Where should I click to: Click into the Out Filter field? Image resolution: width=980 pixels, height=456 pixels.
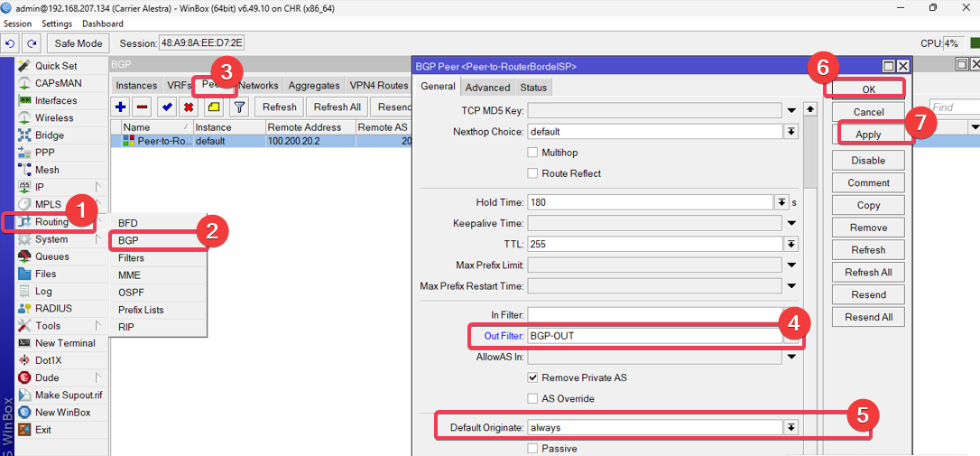(654, 336)
